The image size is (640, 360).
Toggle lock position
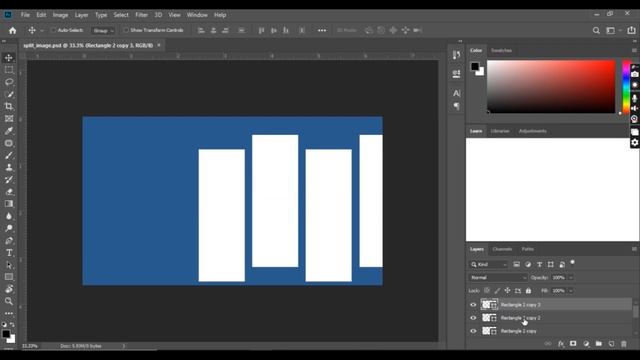[507, 291]
